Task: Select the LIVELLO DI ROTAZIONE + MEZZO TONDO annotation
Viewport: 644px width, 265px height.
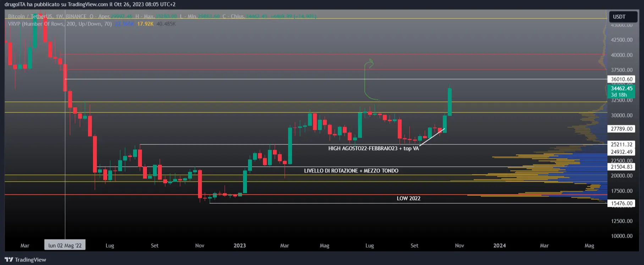Action: [x=351, y=171]
